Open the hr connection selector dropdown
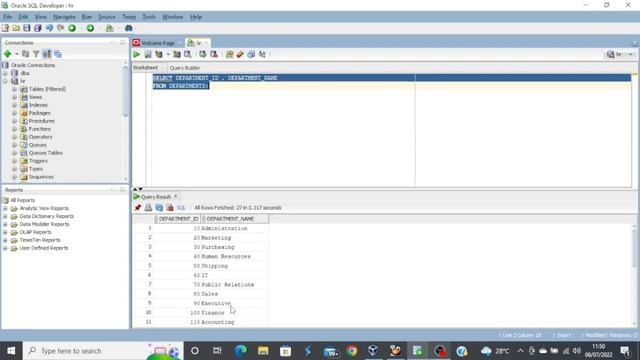640x360 pixels. [x=620, y=54]
